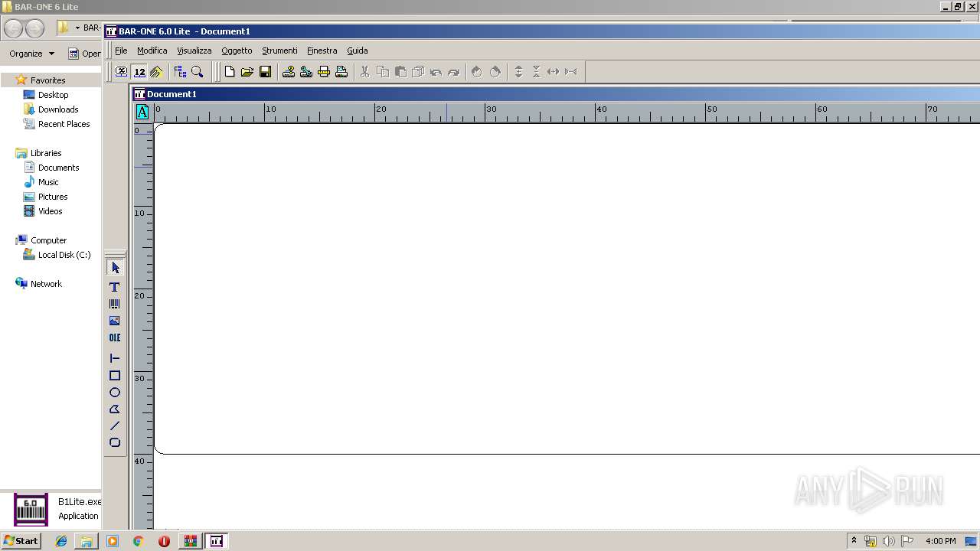Open the Finestra menu
Image resolution: width=980 pixels, height=551 pixels.
pos(322,51)
